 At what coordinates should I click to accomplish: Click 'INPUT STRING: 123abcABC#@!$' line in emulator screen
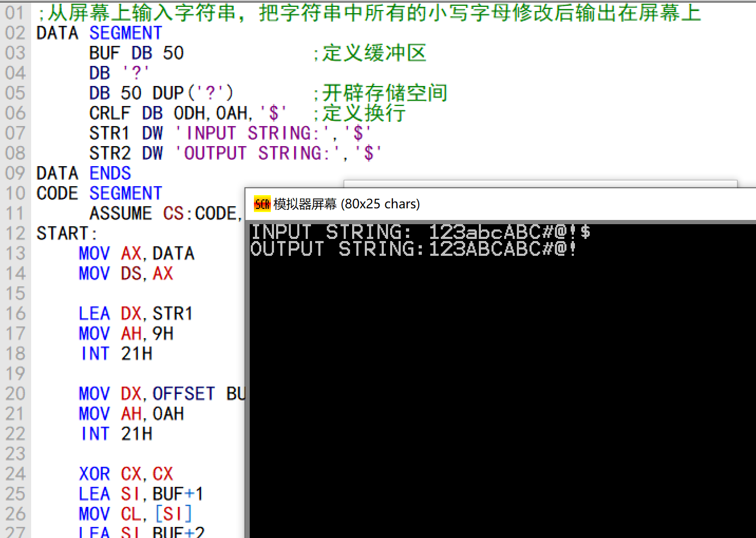(x=420, y=232)
